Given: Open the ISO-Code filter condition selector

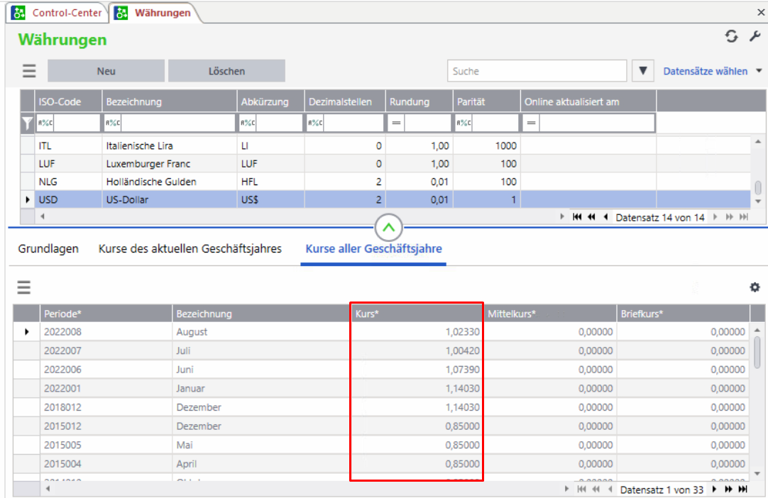Looking at the screenshot, I should [x=45, y=123].
